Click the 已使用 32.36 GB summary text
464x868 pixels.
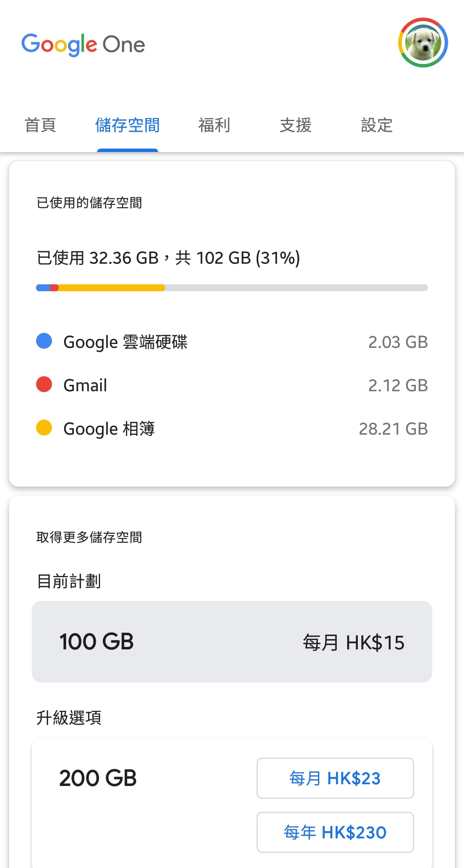(x=168, y=258)
